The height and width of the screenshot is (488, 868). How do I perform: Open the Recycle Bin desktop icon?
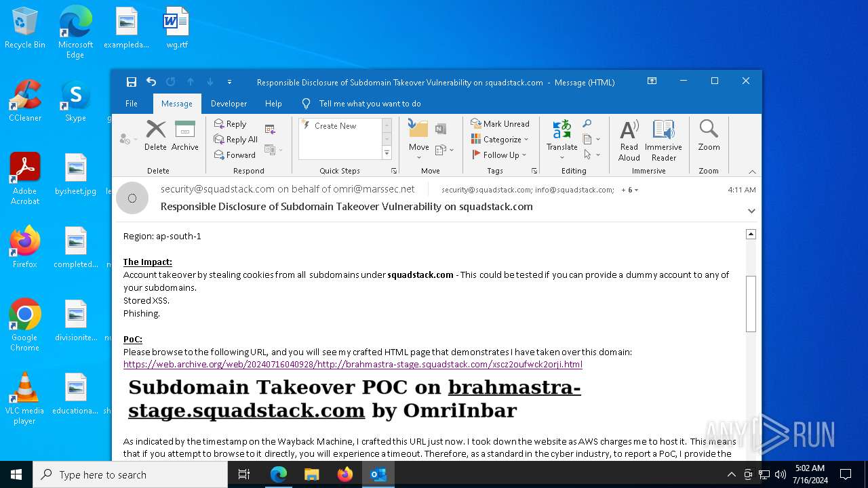(25, 28)
